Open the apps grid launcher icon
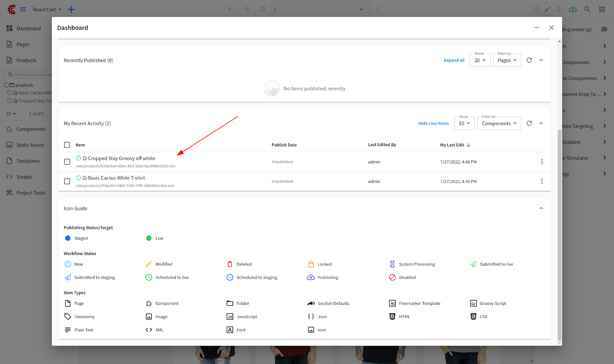The width and height of the screenshot is (614, 364). (602, 9)
